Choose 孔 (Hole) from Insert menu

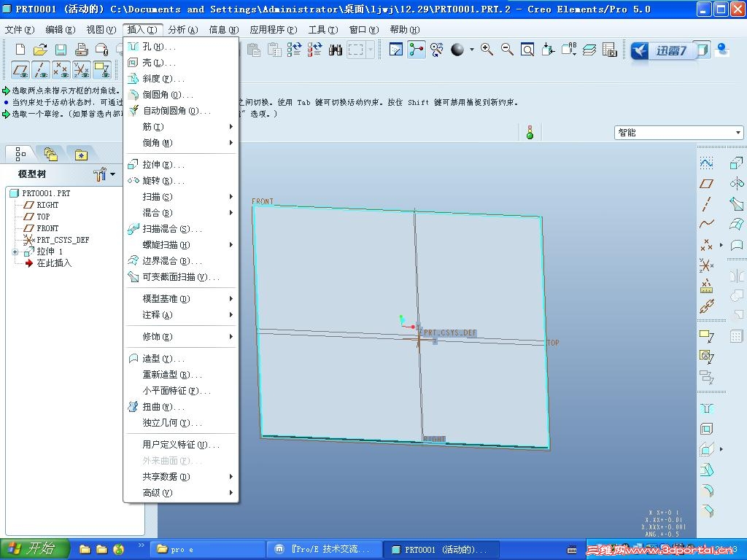[x=181, y=47]
